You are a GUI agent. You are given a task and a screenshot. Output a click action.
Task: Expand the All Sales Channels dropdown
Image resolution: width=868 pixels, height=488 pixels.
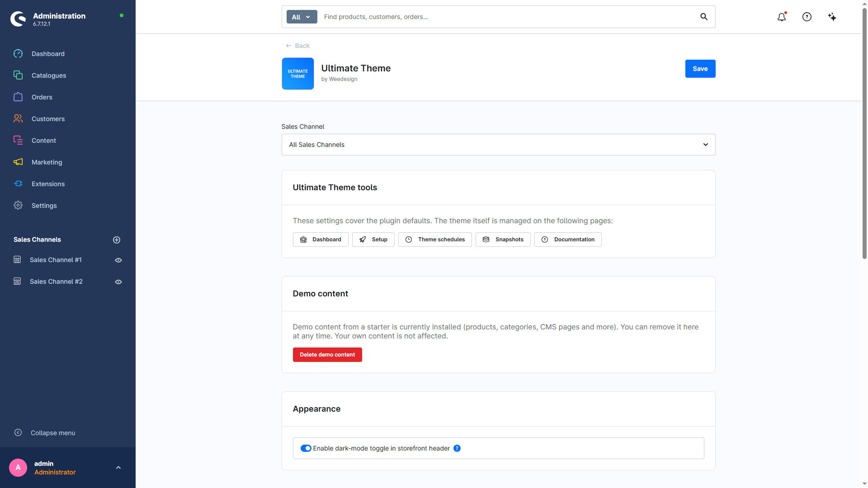pyautogui.click(x=498, y=145)
